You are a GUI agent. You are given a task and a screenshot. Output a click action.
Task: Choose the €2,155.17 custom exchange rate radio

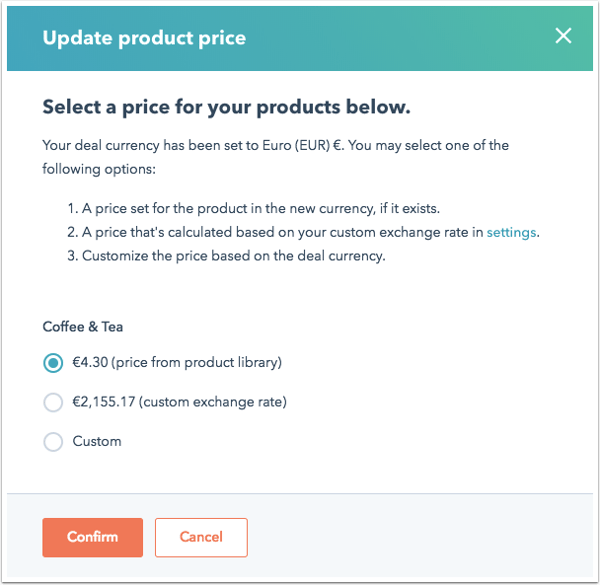[x=53, y=402]
